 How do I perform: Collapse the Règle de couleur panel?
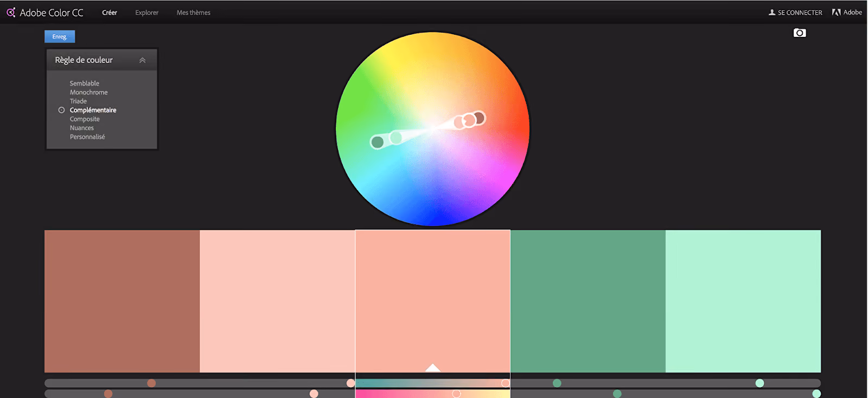coord(143,60)
